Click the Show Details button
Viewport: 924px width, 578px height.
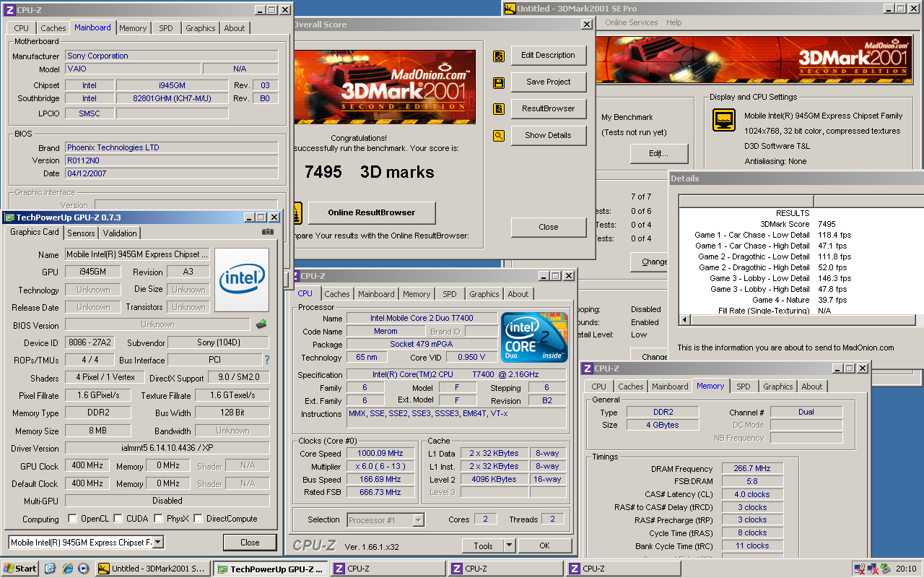click(x=549, y=135)
